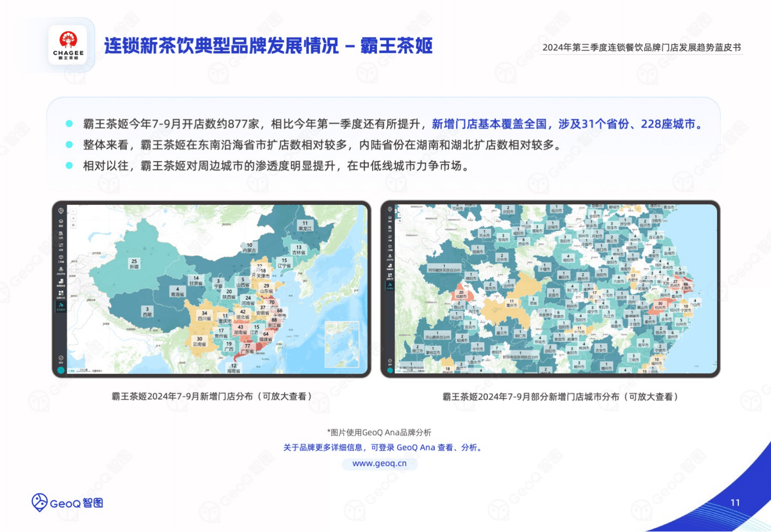Screen dimensions: 771x532
Task: Open 品牌分析 grid icon in left map sidebar
Action: tap(61, 294)
